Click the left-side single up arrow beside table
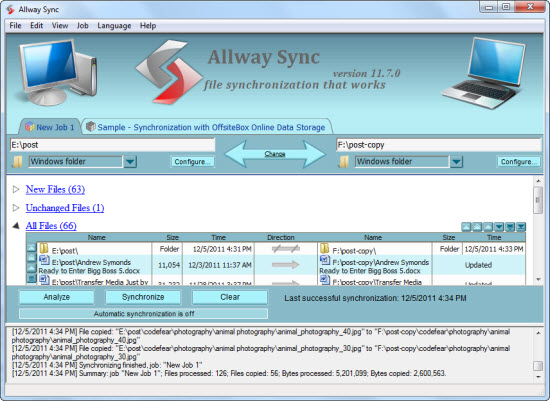 point(31,268)
